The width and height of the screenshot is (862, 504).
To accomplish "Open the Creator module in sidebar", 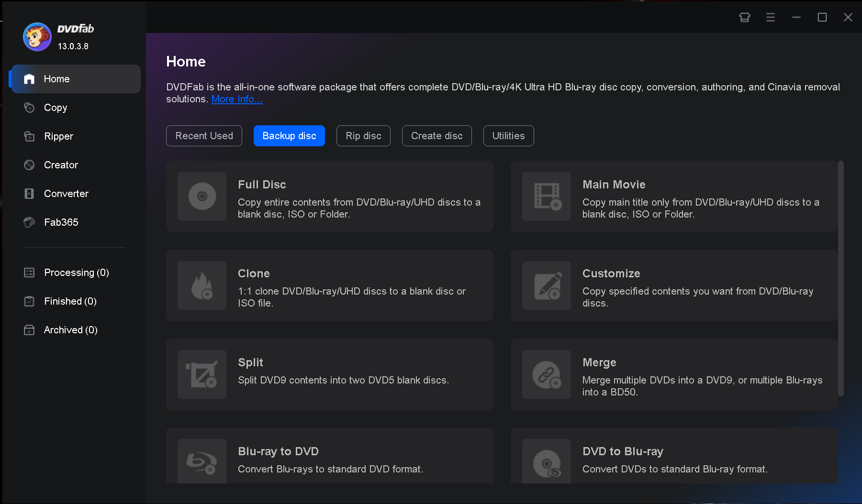I will point(76,165).
